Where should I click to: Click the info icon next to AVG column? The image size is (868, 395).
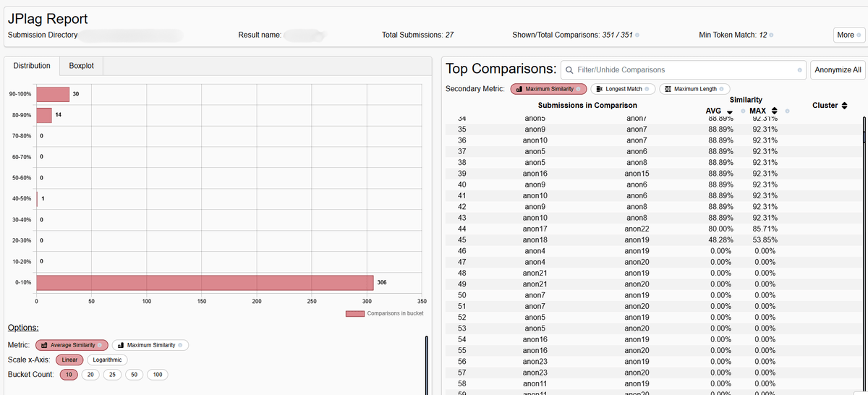coord(742,111)
